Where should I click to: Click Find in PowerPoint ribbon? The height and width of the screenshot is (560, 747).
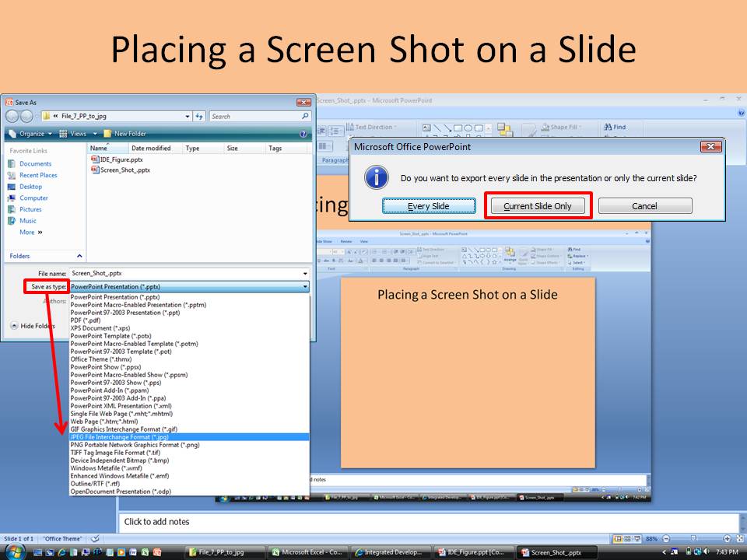point(615,127)
